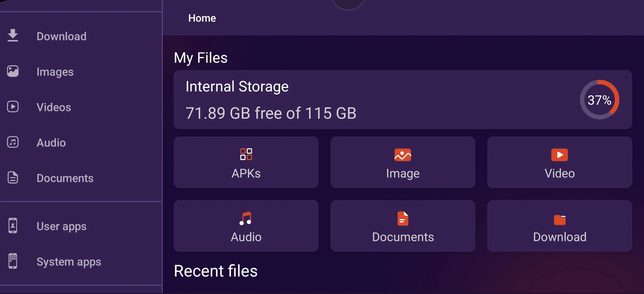Click the System apps grid phone icon

[x=13, y=261]
